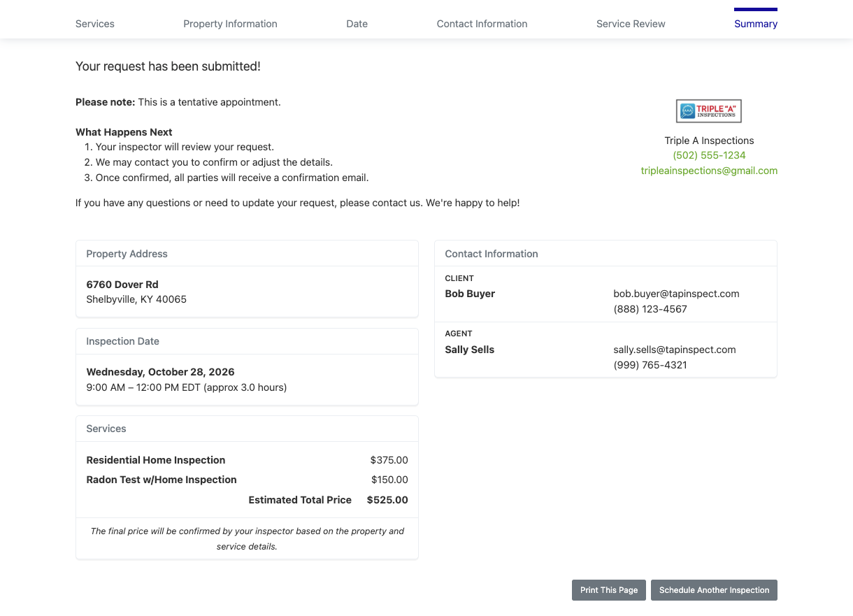Click the Estimated Total Price label
This screenshot has height=616, width=853.
[300, 500]
